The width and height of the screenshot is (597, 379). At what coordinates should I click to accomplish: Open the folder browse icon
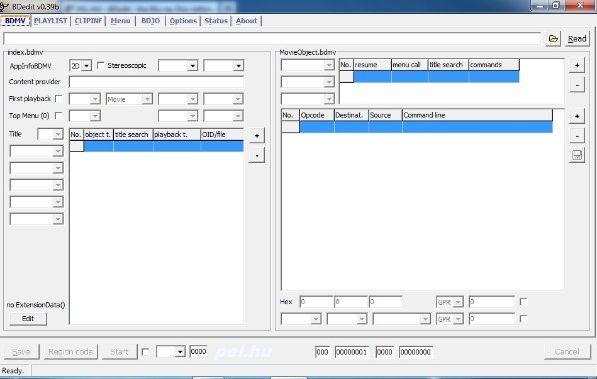coord(553,39)
